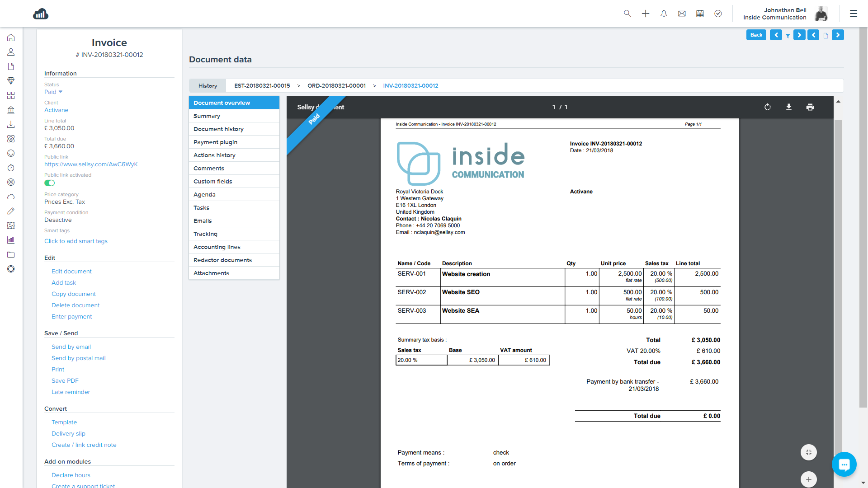Open the notifications bell

coord(664,14)
